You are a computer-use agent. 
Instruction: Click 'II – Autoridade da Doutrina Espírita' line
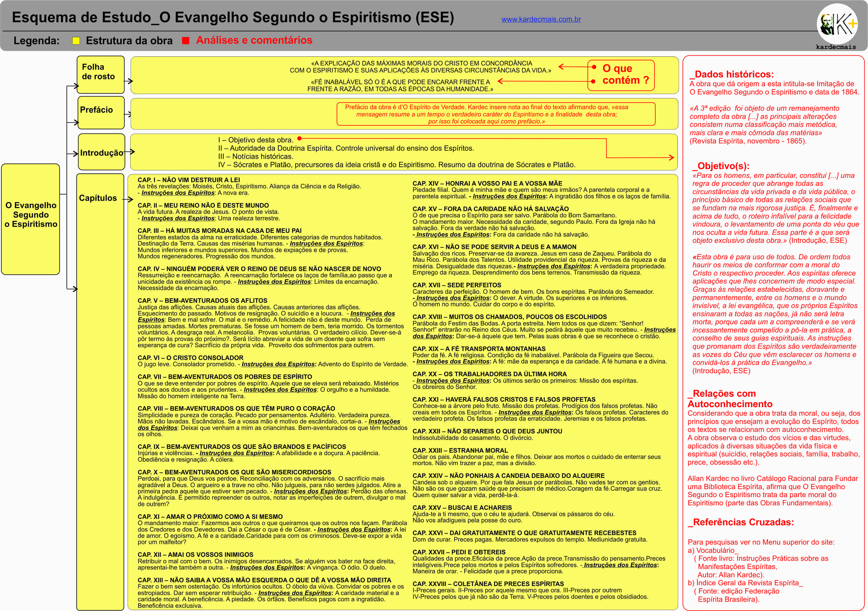[346, 148]
